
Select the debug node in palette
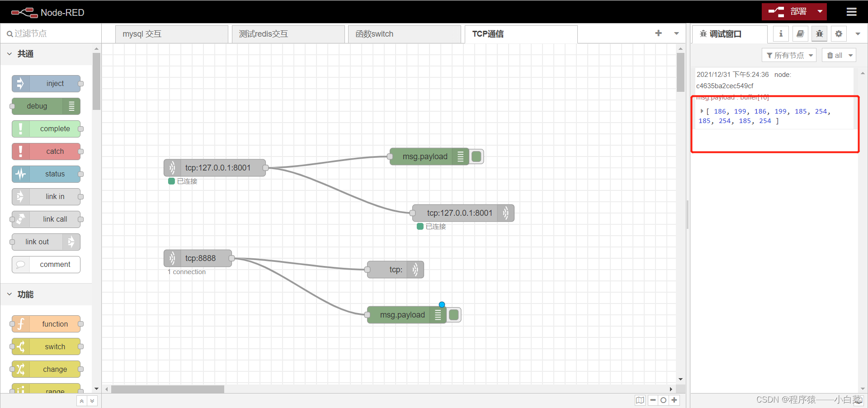[x=46, y=106]
